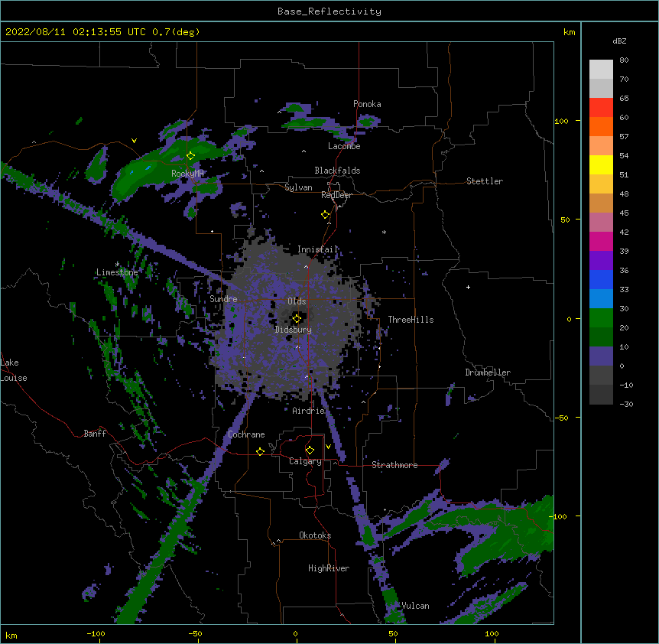The height and width of the screenshot is (644, 659).
Task: Choose the lightest grey 70-80 dBZ swatch
Action: pos(601,70)
